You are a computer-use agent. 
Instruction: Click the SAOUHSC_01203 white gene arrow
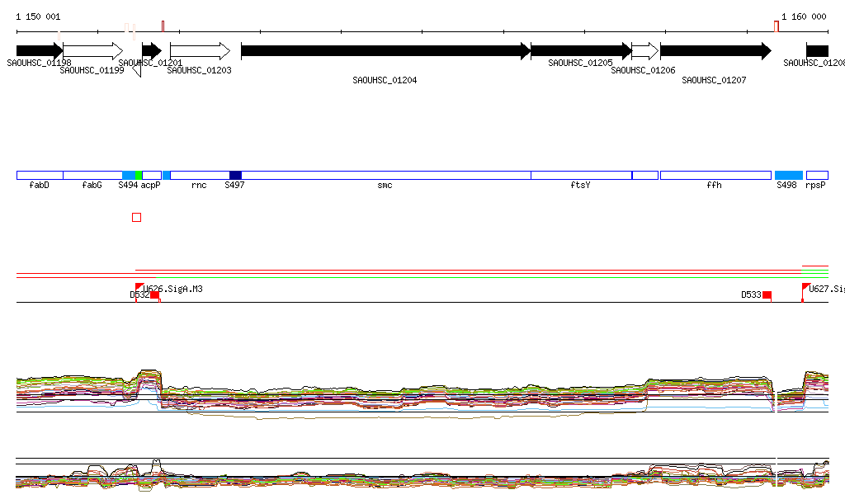[200, 51]
